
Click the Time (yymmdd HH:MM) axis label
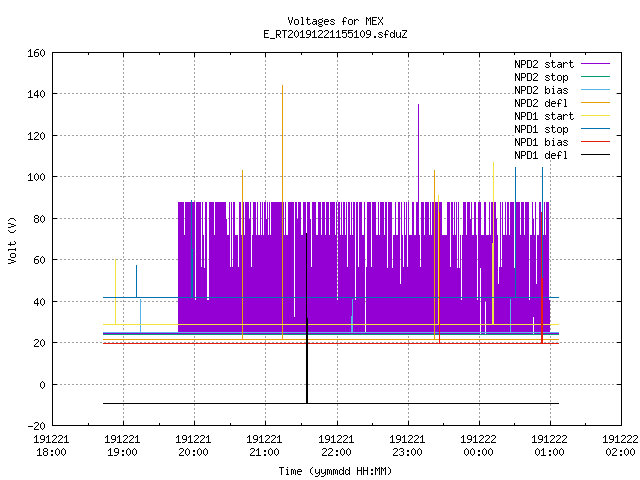[335, 471]
